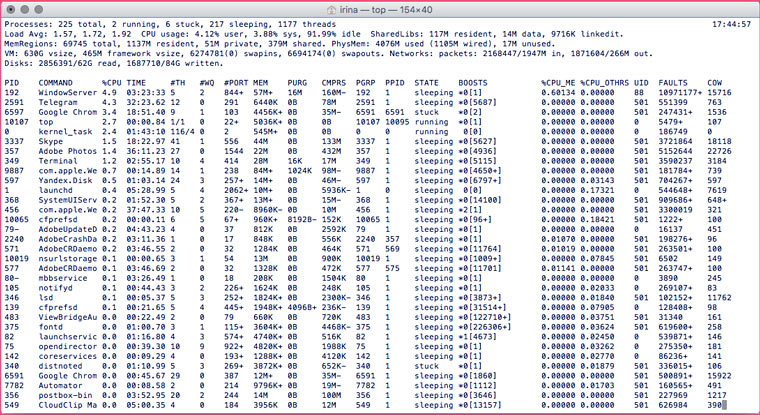The height and width of the screenshot is (415, 760).
Task: Click the %CPU column header
Action: pos(111,83)
